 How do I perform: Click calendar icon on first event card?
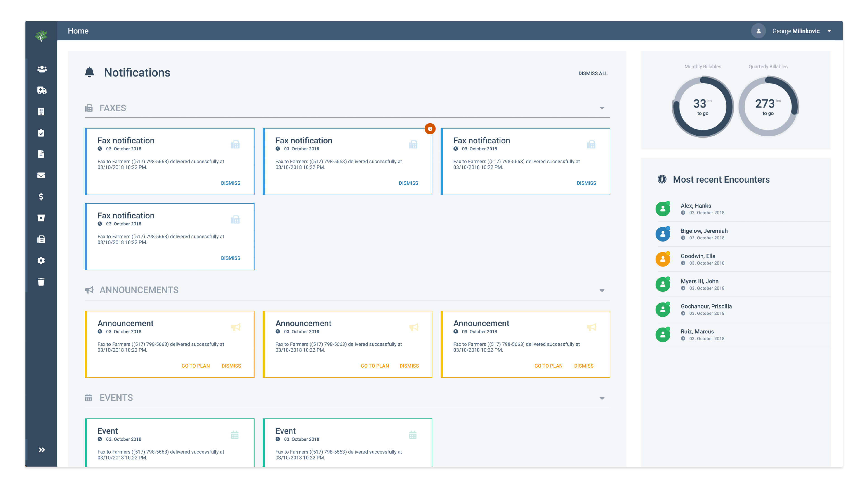point(235,435)
